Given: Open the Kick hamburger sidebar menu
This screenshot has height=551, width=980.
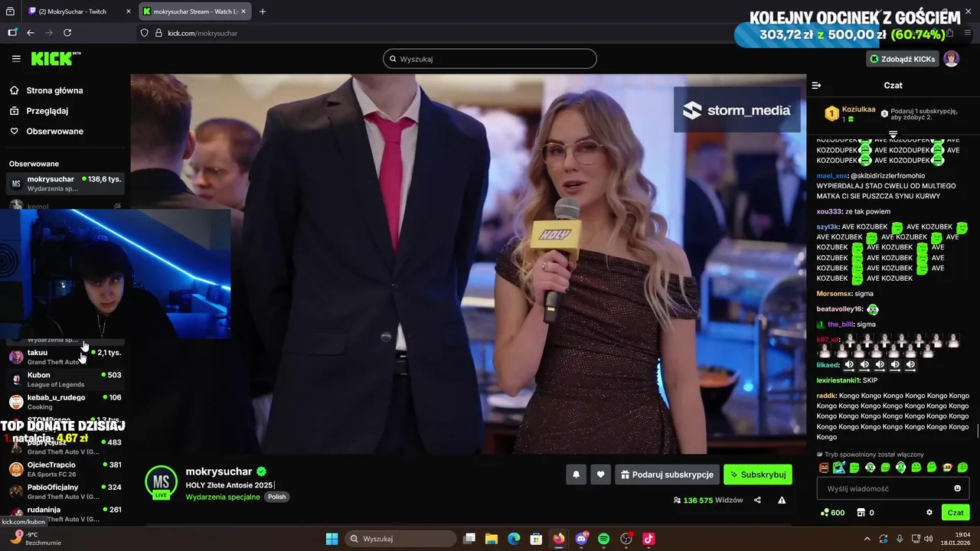Looking at the screenshot, I should (x=16, y=59).
